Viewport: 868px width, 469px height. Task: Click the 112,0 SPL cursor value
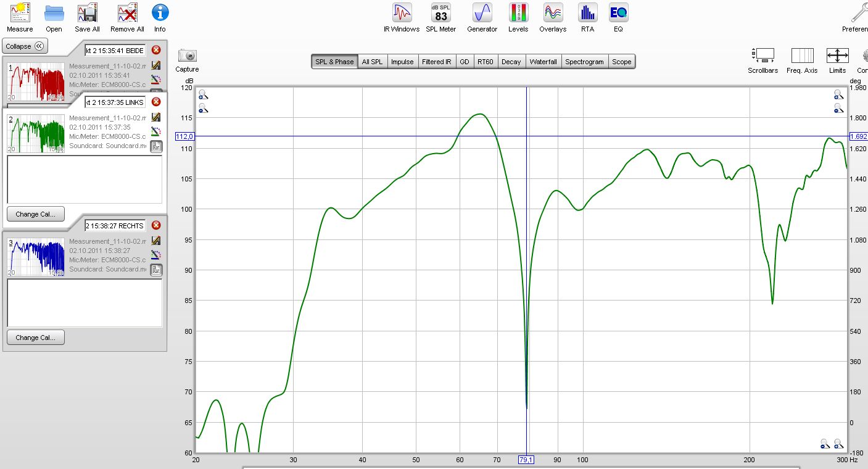pos(185,136)
